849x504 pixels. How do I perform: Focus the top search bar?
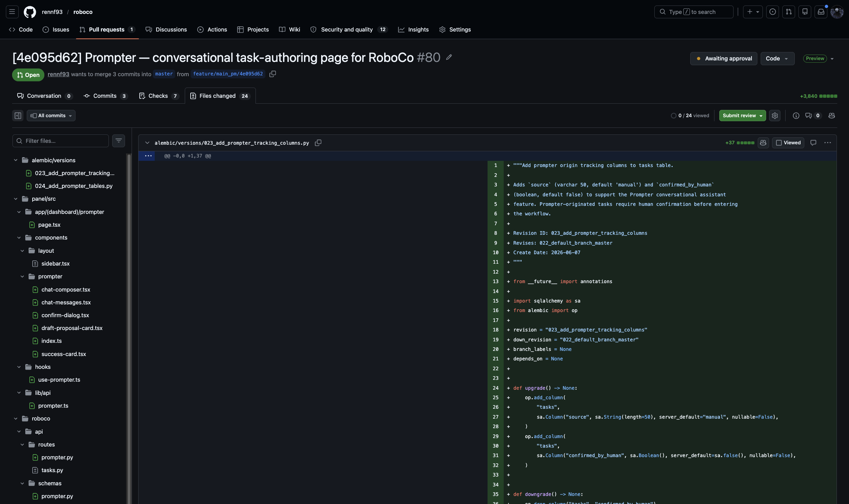(694, 12)
